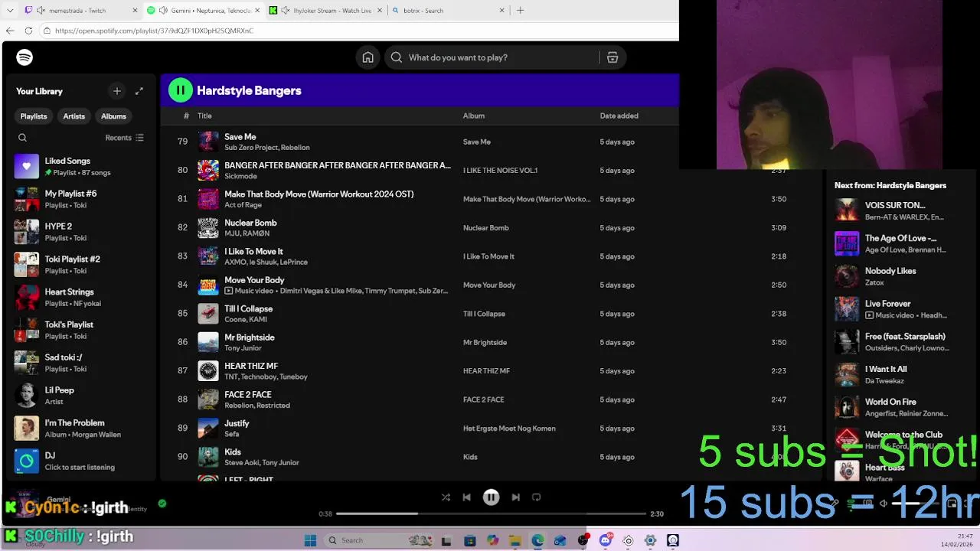This screenshot has height=551, width=980.
Task: Open Nuclear Bomb song title
Action: pos(250,223)
